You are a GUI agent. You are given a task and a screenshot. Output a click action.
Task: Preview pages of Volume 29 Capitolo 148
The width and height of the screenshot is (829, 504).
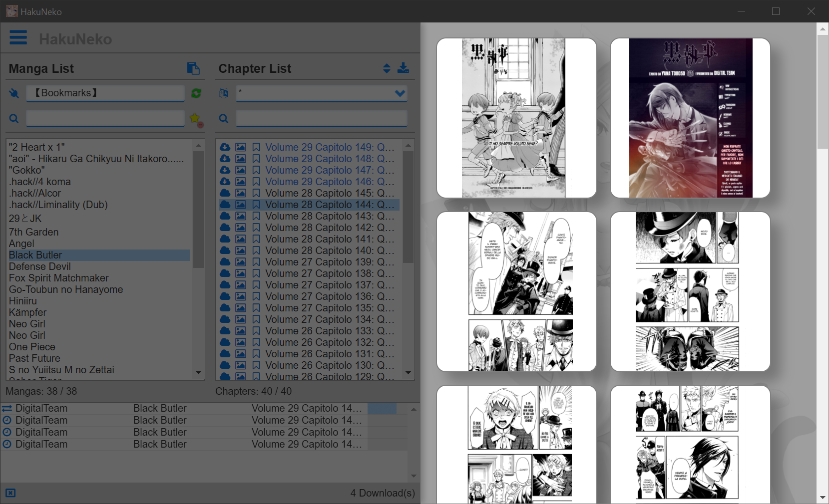pyautogui.click(x=241, y=159)
